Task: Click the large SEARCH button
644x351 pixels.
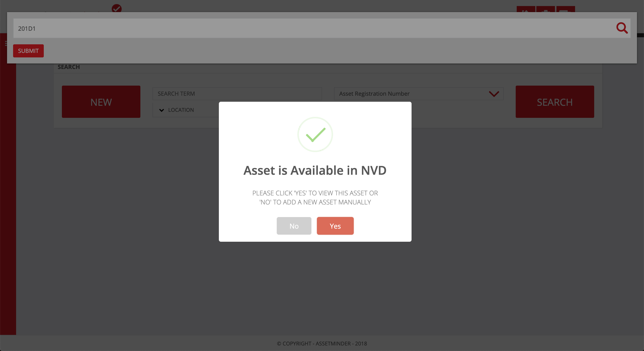Action: tap(555, 102)
